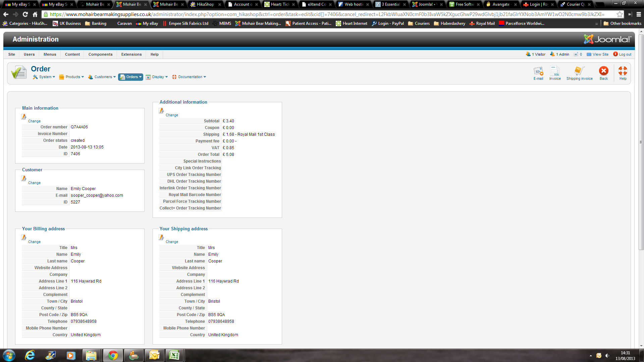Click edit pencil icon under Main information
Screen dimensions: 644x362
[24, 117]
